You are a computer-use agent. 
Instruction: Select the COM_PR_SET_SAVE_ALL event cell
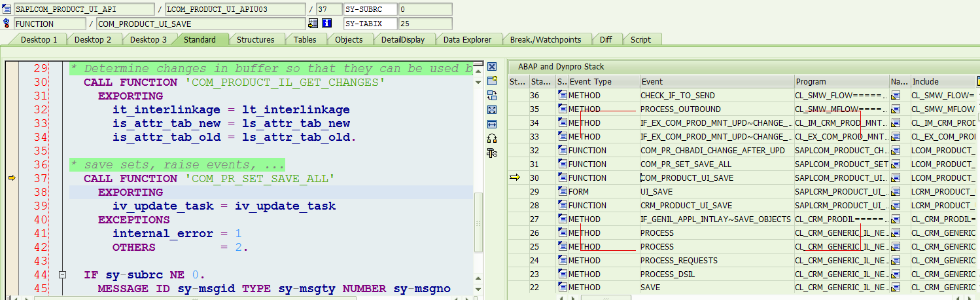(717, 164)
